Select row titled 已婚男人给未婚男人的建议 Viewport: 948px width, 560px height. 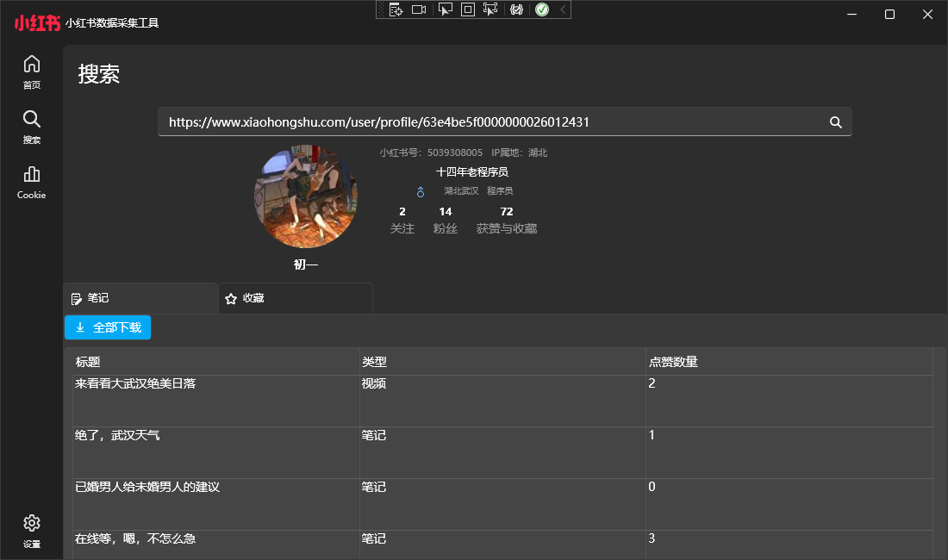click(502, 504)
